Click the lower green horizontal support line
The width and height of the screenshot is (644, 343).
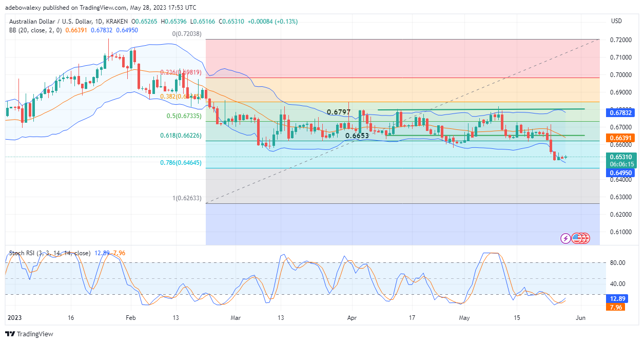coord(485,136)
